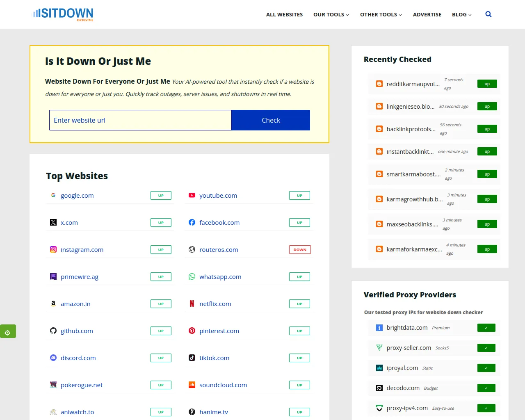The height and width of the screenshot is (420, 525).
Task: Click the green check badge for decodo.com
Action: [x=486, y=388]
